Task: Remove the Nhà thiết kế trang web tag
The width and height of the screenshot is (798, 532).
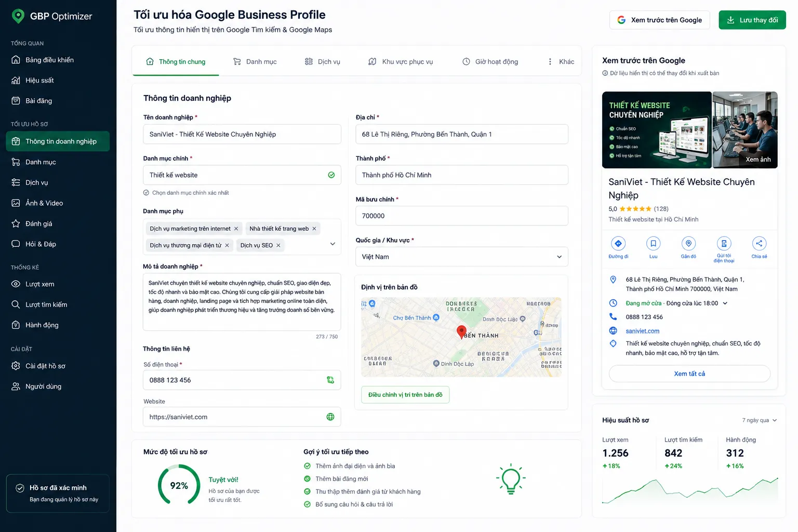Action: [314, 229]
